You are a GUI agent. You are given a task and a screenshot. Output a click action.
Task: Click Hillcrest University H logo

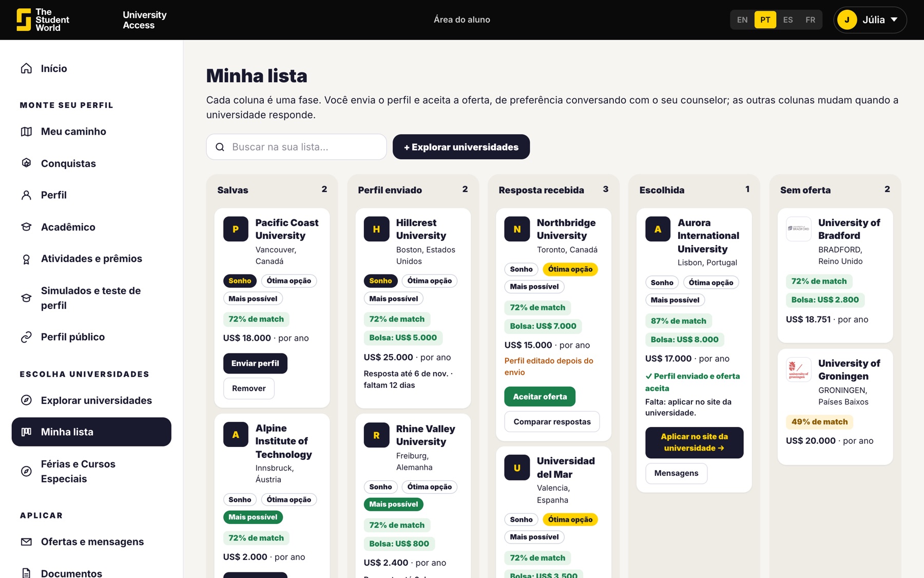tap(376, 229)
